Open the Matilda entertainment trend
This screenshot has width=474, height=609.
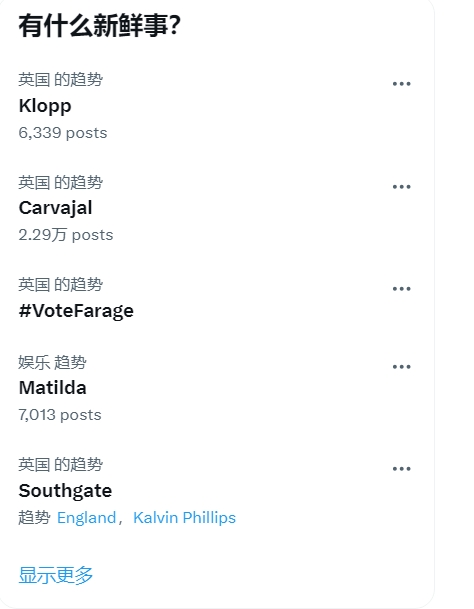(x=52, y=388)
